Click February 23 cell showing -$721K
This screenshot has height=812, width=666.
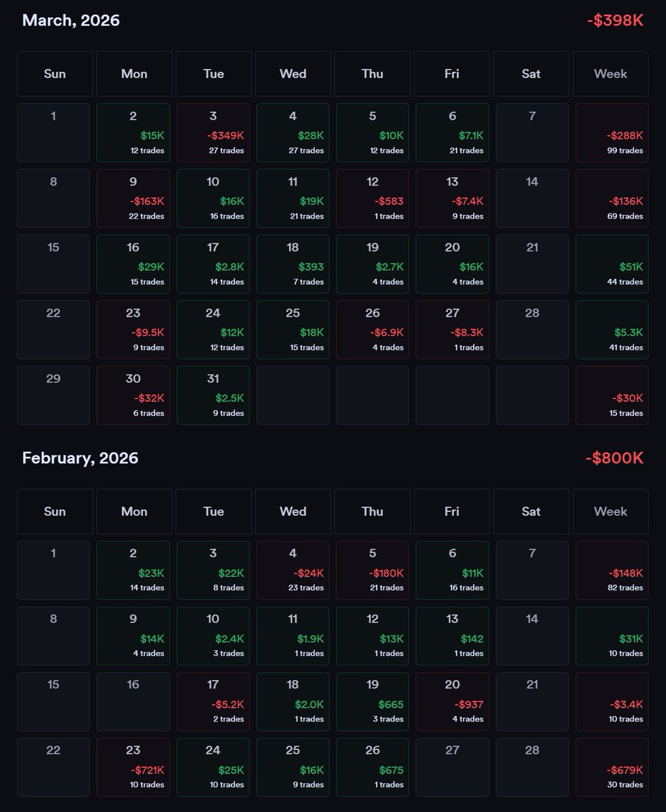(133, 767)
